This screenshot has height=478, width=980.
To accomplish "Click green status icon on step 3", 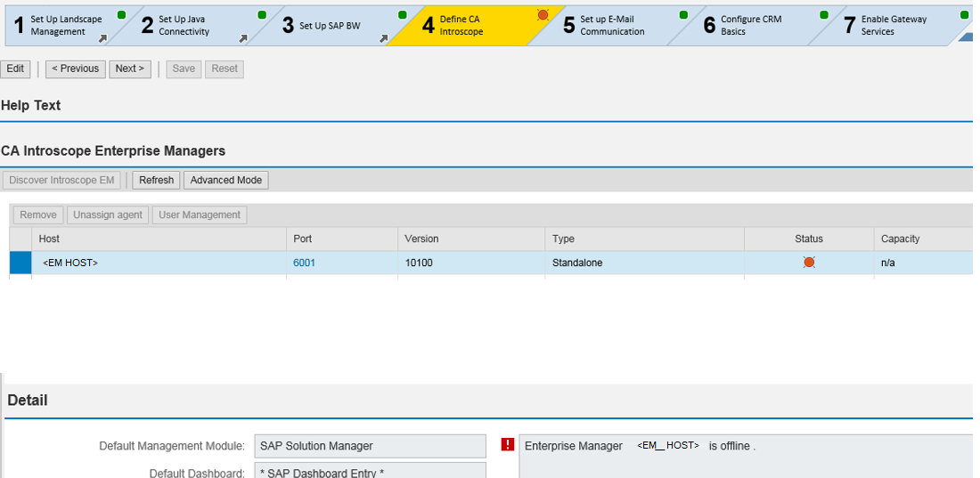I will point(403,14).
